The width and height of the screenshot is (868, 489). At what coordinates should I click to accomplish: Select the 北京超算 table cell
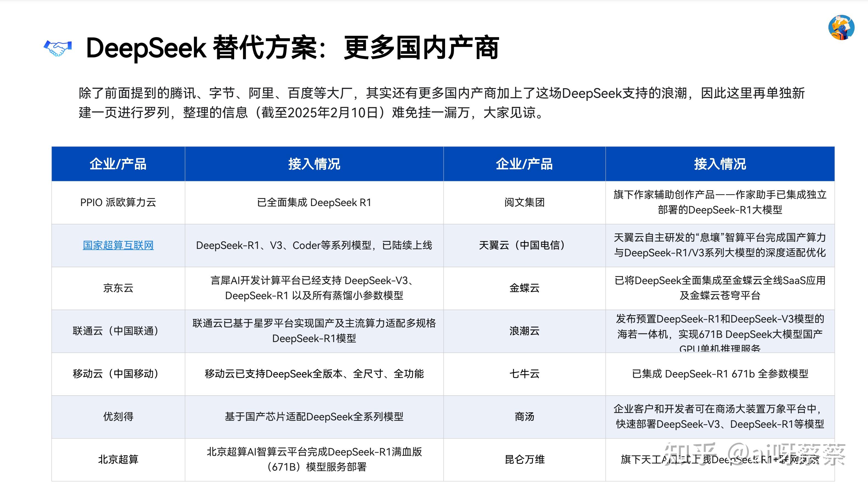tap(118, 460)
